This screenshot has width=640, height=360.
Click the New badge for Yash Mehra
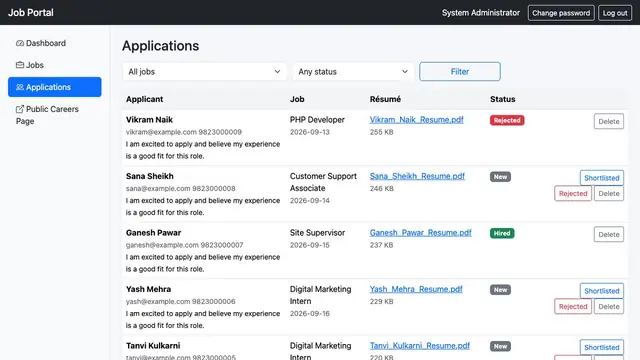pos(500,290)
